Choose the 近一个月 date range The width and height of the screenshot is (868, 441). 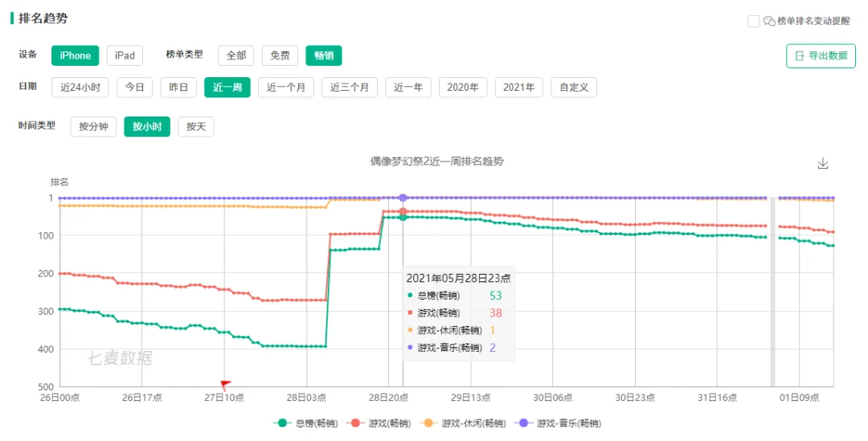[286, 88]
